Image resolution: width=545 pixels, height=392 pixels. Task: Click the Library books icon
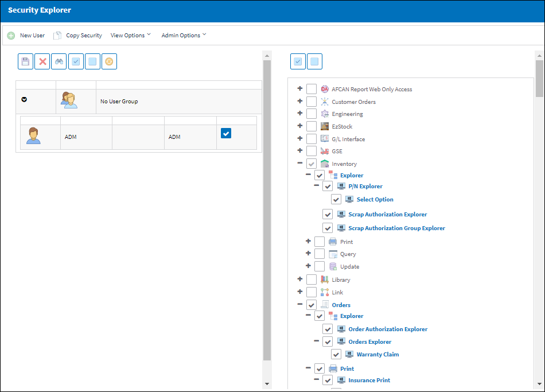(325, 280)
